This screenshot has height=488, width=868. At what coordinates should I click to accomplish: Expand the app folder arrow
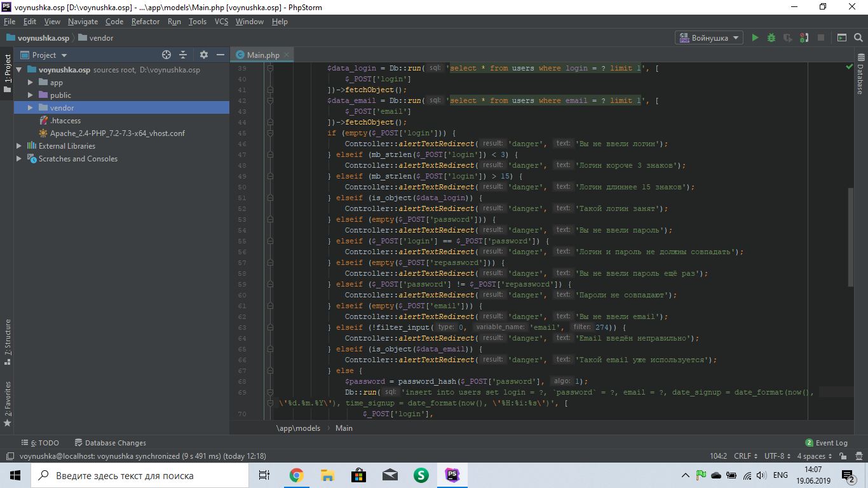click(x=30, y=83)
